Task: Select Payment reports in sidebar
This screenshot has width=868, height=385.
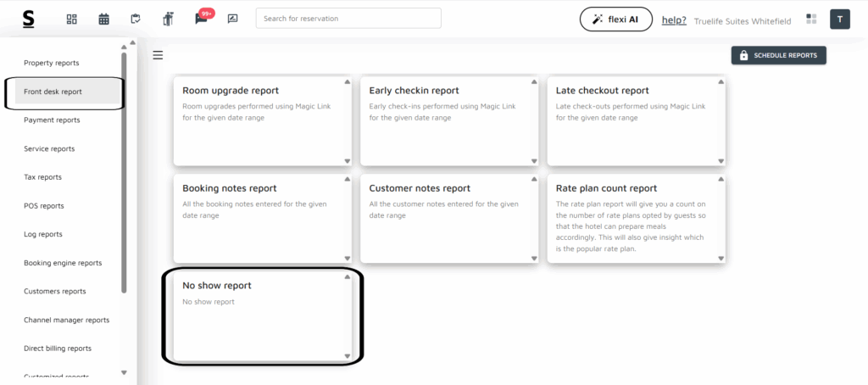Action: coord(52,120)
